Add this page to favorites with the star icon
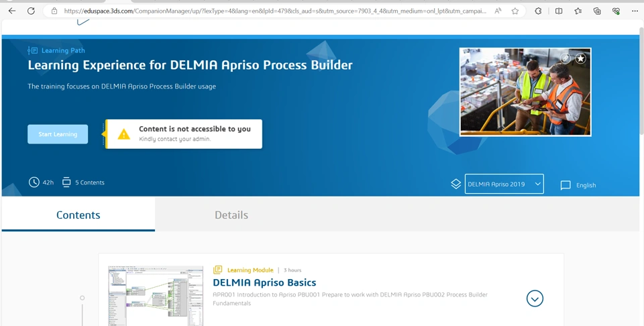Screen dimensions: 644x326 point(515,11)
